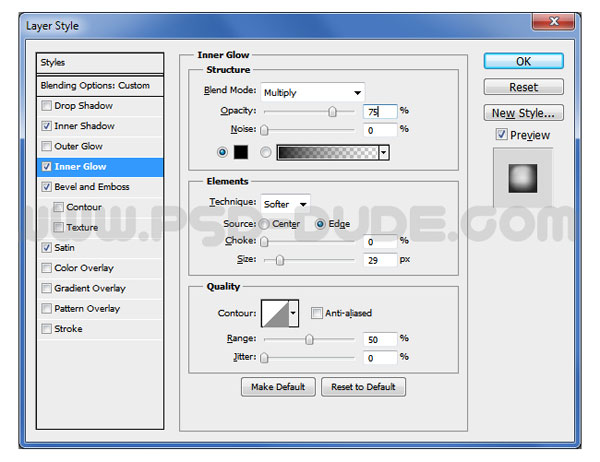Uncheck the Inner Glow checkbox
Viewport: 600px width, 462px height.
tap(46, 167)
